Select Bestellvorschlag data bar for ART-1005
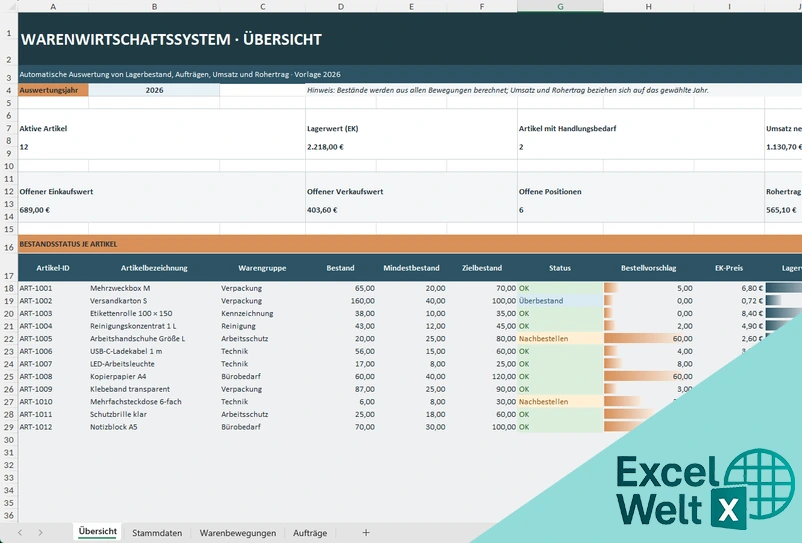 click(x=649, y=338)
